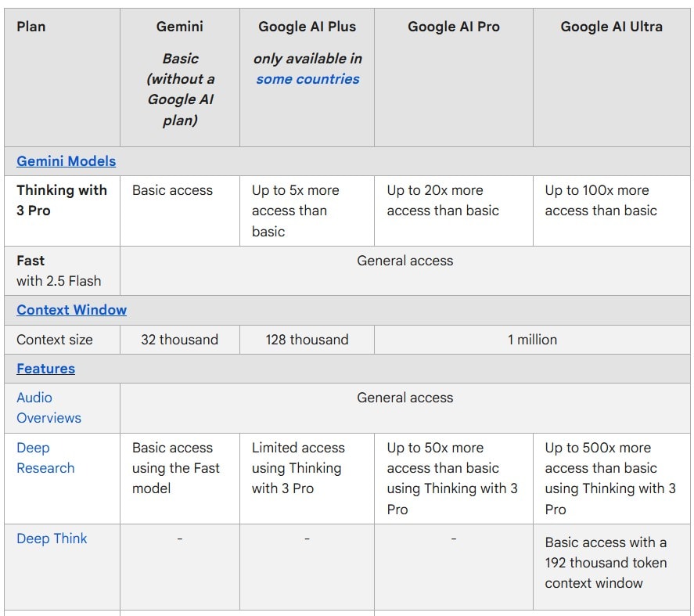Click the Google AI Plus header text

[307, 27]
